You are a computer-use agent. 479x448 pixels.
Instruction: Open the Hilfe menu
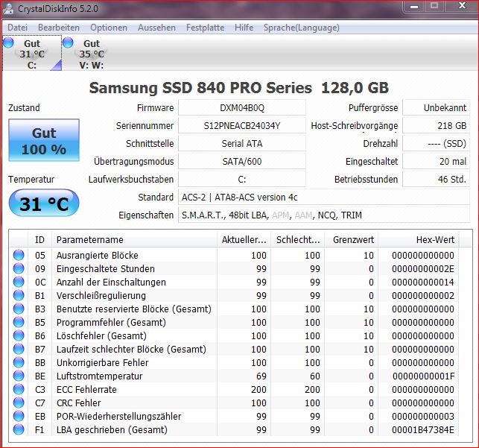(244, 28)
